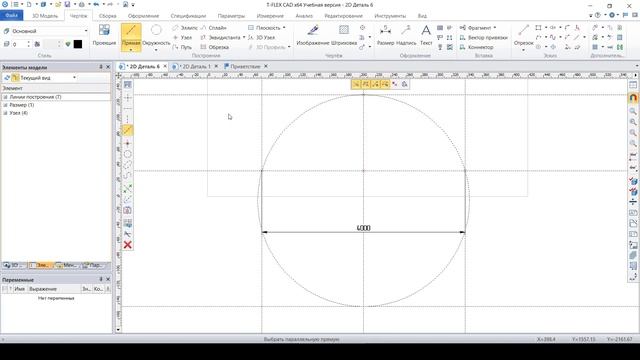640x360 pixels.
Task: Click the Коннектор button
Action: point(476,47)
